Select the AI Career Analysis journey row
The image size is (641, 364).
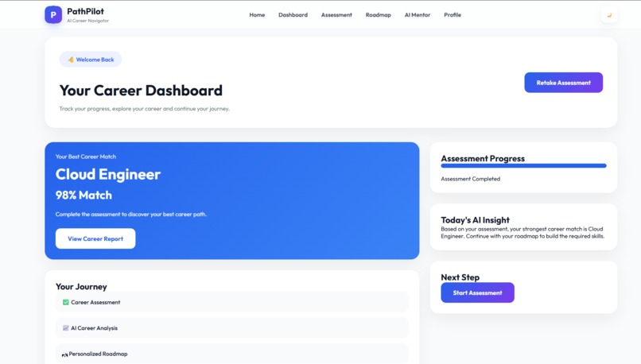click(231, 328)
